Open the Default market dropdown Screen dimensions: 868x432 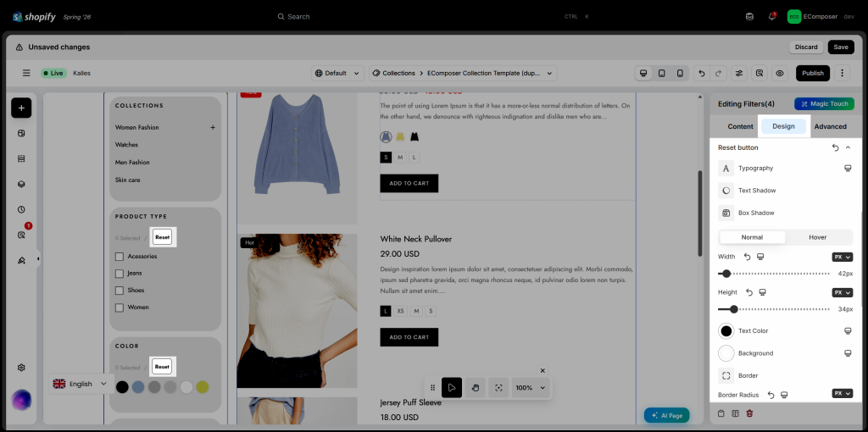tap(337, 73)
